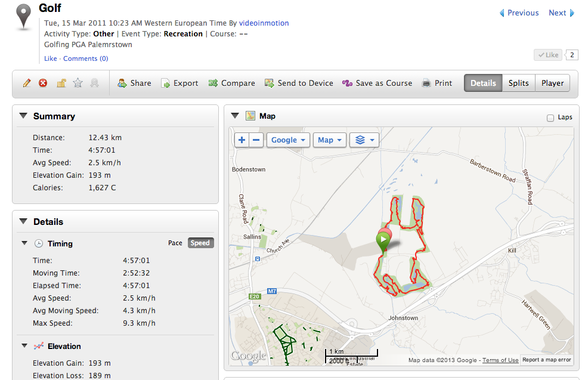The height and width of the screenshot is (380, 588).
Task: Click the Calories value 1,627 C
Action: click(103, 187)
